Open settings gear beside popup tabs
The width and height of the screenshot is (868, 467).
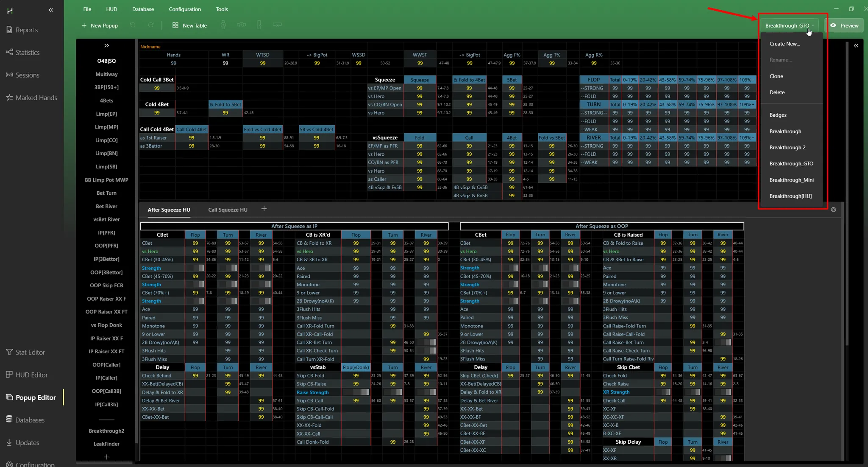tap(833, 210)
